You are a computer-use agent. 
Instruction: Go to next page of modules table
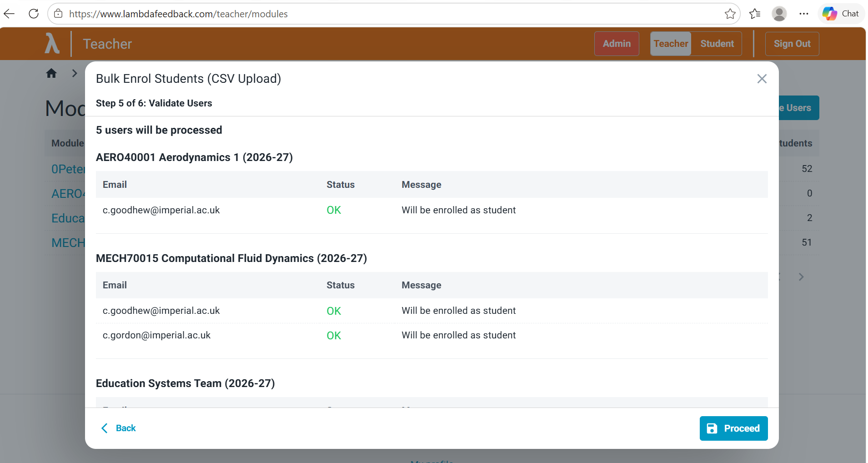pyautogui.click(x=801, y=277)
